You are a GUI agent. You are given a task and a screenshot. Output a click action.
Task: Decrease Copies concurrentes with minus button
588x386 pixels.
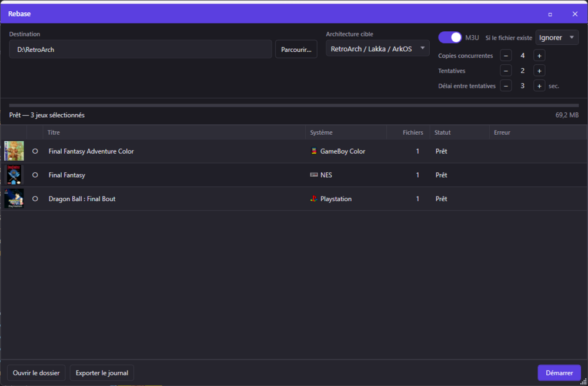point(506,55)
